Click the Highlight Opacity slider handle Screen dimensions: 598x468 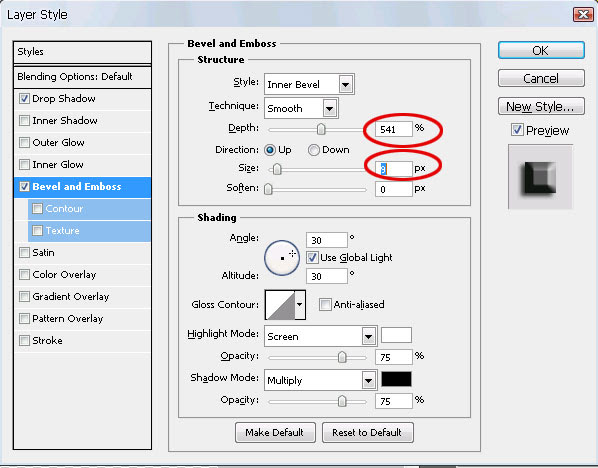point(342,357)
